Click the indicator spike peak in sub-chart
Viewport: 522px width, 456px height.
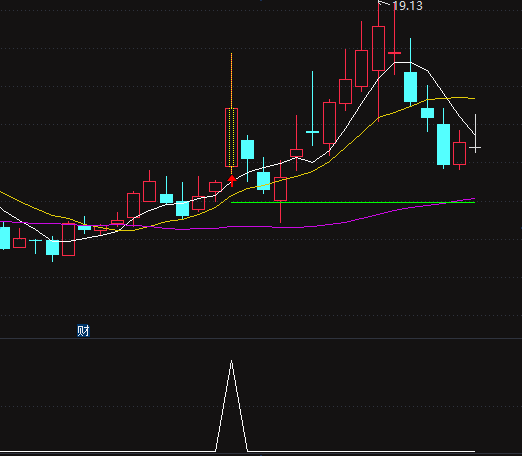click(231, 361)
